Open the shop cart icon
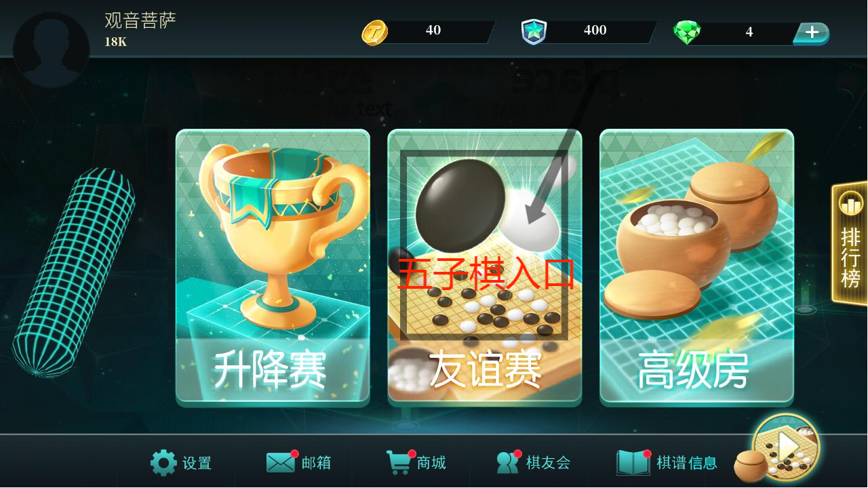Image resolution: width=868 pixels, height=488 pixels. tap(399, 462)
